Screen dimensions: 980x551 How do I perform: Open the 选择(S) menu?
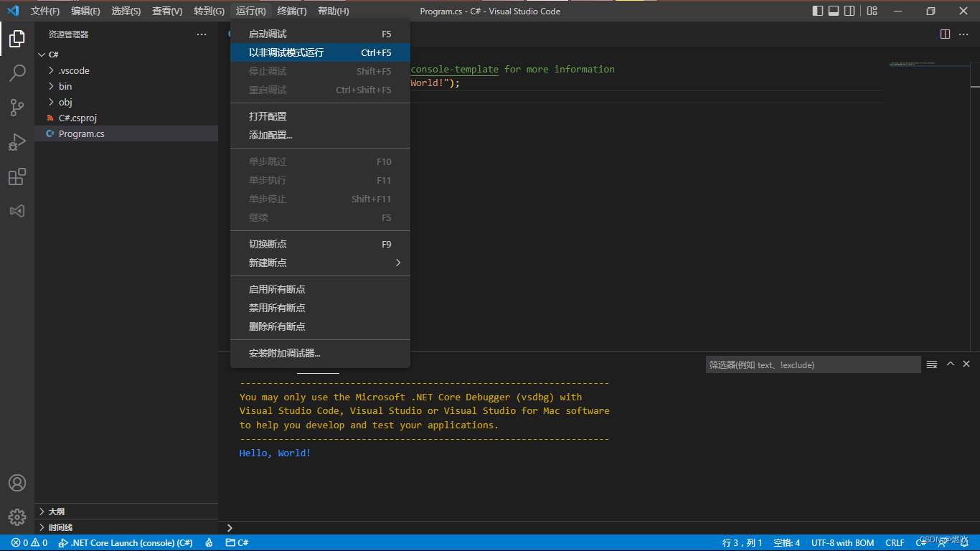pyautogui.click(x=126, y=11)
